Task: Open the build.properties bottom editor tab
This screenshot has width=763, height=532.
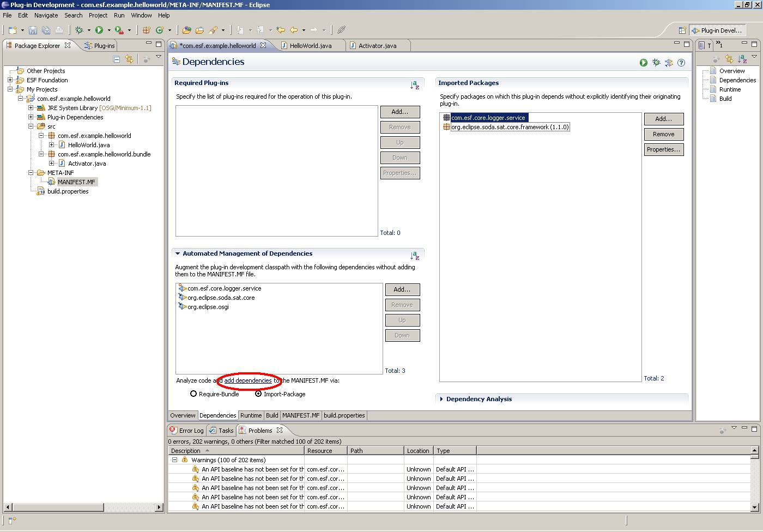Action: [x=344, y=415]
